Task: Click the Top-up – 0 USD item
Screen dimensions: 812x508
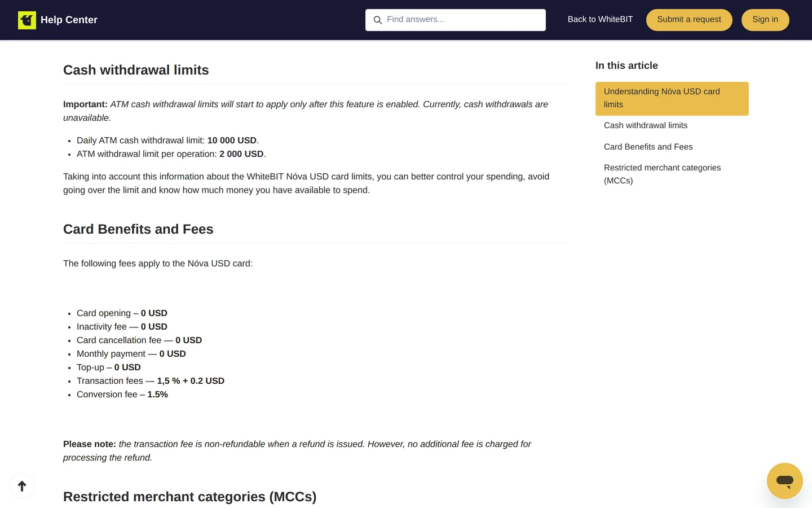Action: pyautogui.click(x=109, y=367)
